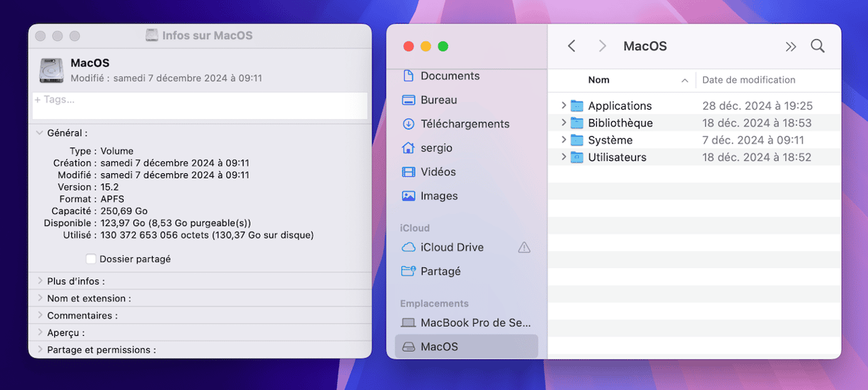Viewport: 868px width, 390px height.
Task: Click the capacity value 250,69 Go
Action: pyautogui.click(x=124, y=211)
